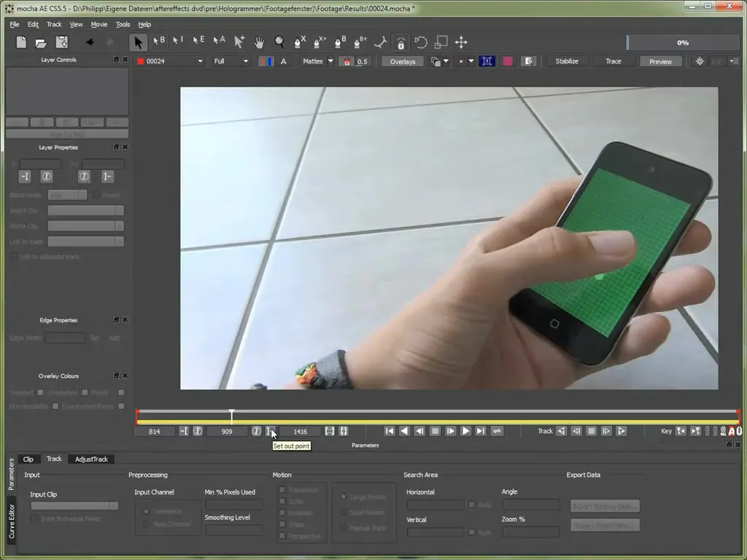Image resolution: width=747 pixels, height=560 pixels.
Task: Click the Preview button
Action: 660,61
